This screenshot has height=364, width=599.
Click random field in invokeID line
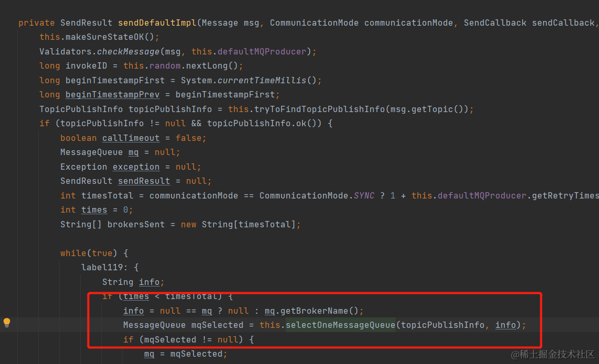(x=165, y=65)
